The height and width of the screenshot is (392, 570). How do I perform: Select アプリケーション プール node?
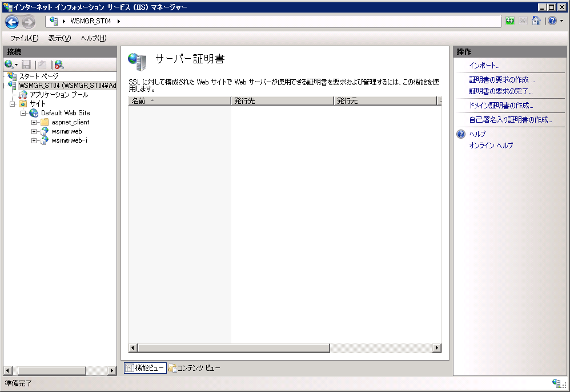pyautogui.click(x=59, y=95)
